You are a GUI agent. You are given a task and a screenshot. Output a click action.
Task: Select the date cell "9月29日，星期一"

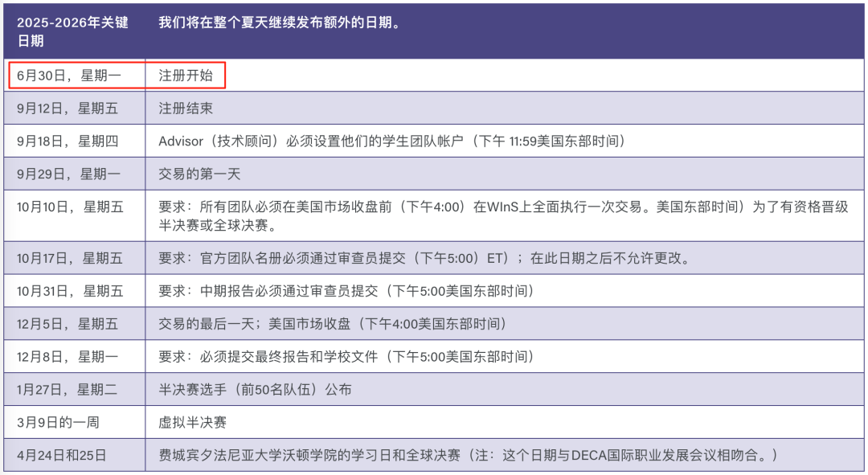tap(74, 174)
